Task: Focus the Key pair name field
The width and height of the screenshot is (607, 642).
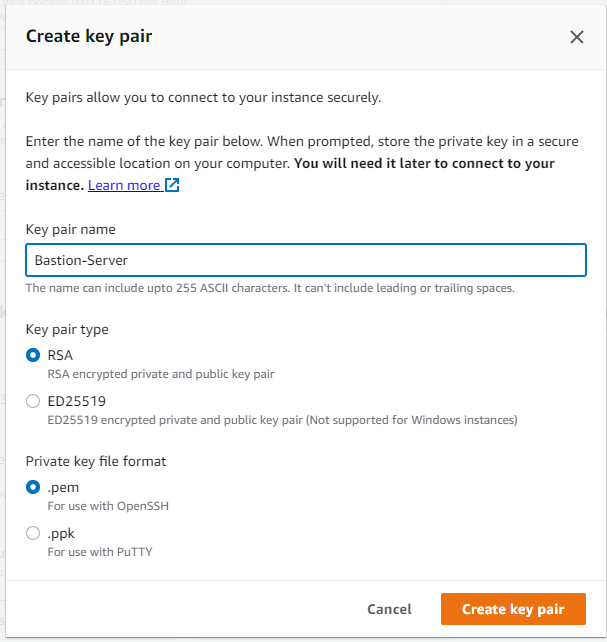Action: 306,260
